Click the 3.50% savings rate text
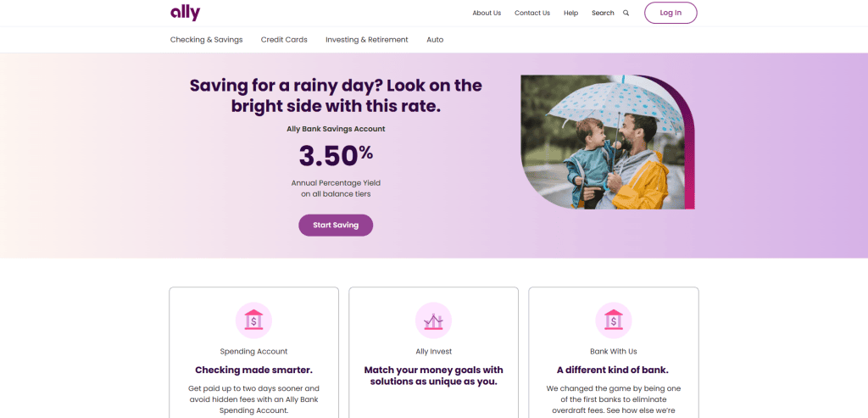The width and height of the screenshot is (868, 418). click(x=336, y=155)
